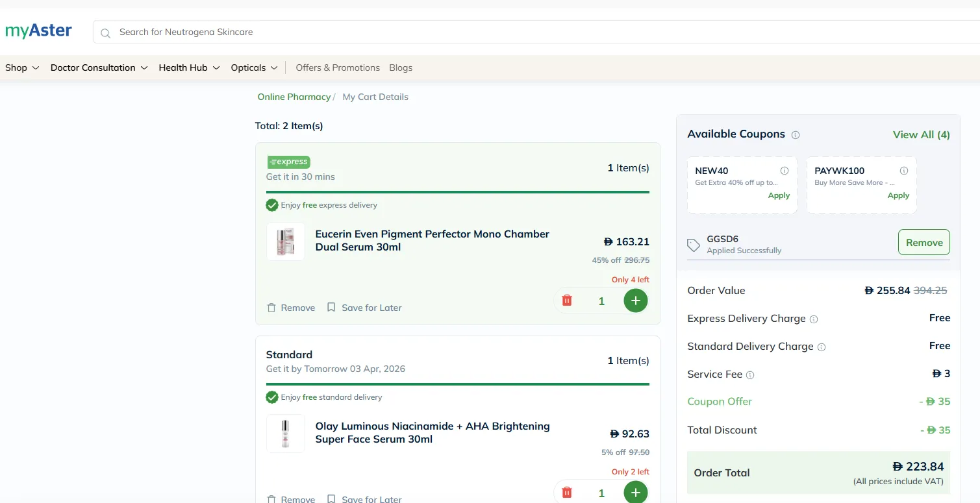This screenshot has height=503, width=980.
Task: Click the info icon beside Available Coupons
Action: tap(796, 135)
